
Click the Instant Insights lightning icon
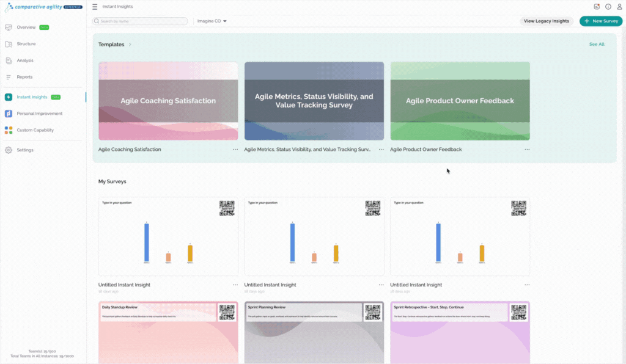pyautogui.click(x=9, y=97)
